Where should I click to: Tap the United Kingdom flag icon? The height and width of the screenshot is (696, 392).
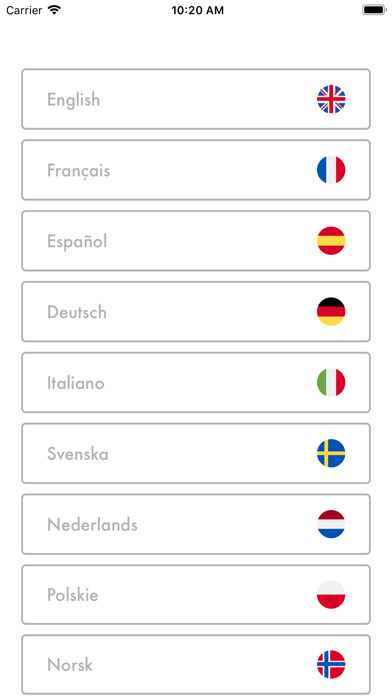click(x=331, y=99)
